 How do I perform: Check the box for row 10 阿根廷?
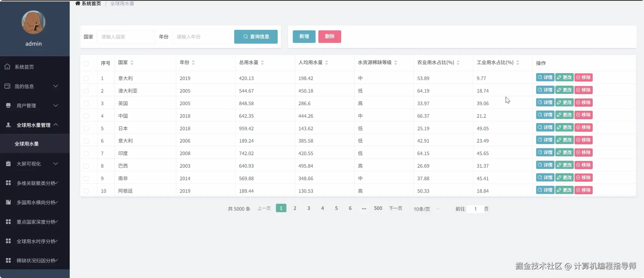(86, 191)
